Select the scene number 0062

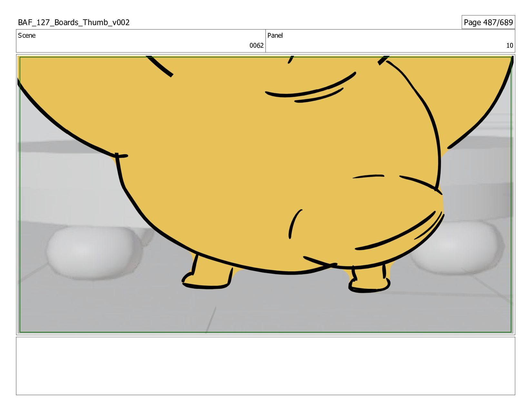(256, 45)
